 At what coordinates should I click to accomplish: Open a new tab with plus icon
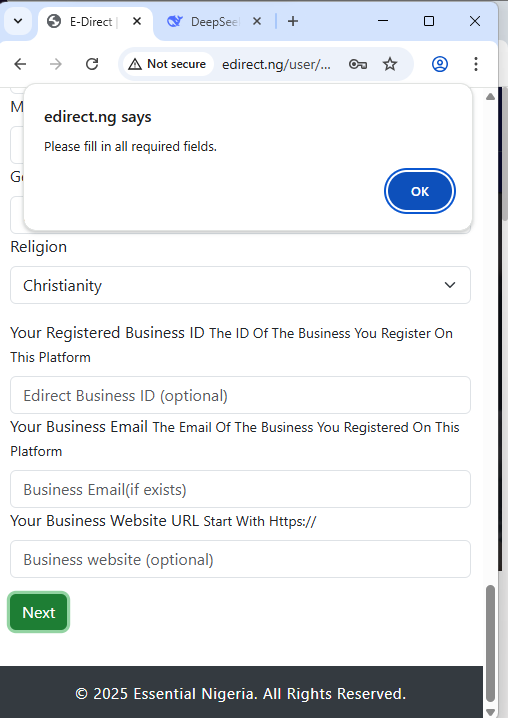(x=293, y=21)
